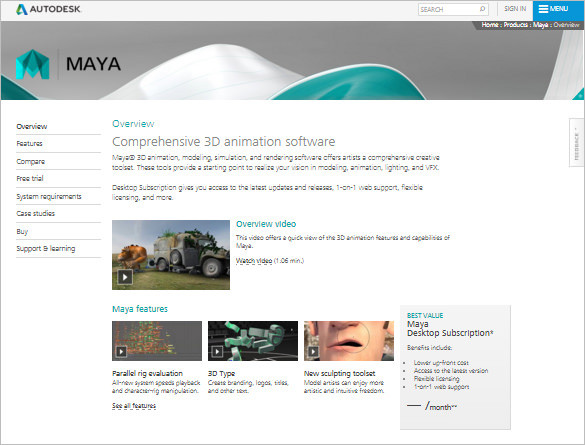Click the Watch video link
This screenshot has width=585, height=445.
tap(254, 261)
